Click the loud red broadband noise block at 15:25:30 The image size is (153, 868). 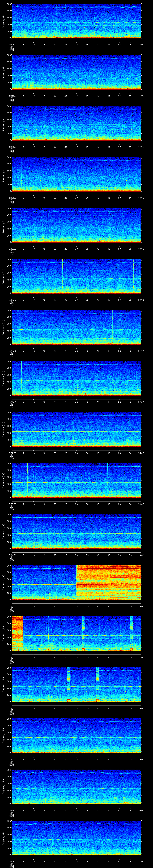(109, 583)
